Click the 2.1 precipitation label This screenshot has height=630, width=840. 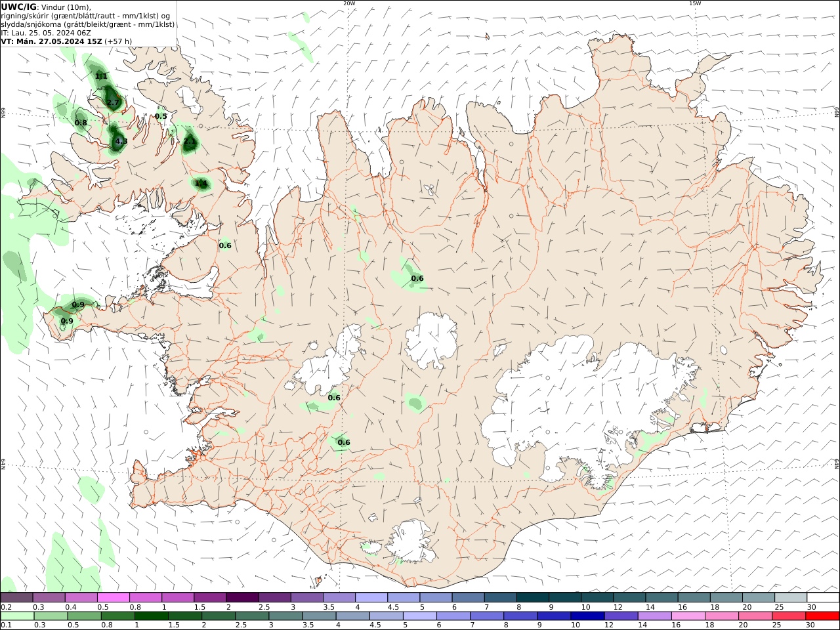click(x=190, y=141)
